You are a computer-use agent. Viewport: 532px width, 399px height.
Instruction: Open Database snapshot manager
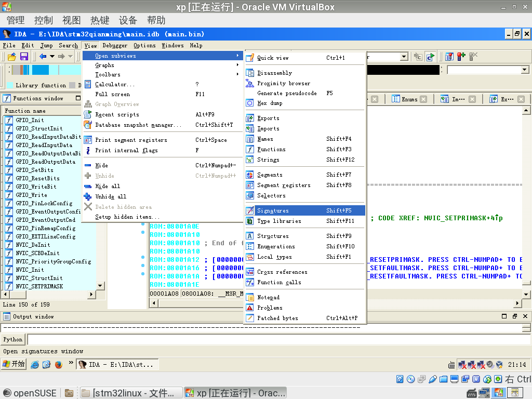(x=163, y=125)
